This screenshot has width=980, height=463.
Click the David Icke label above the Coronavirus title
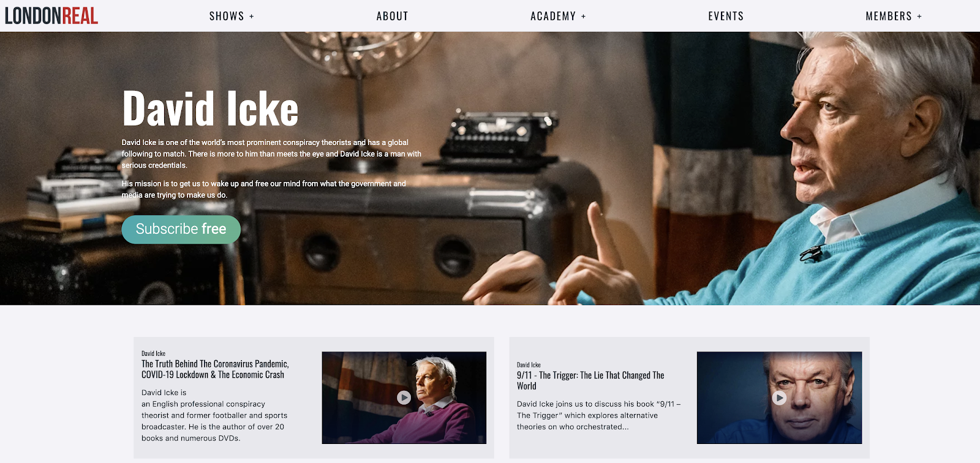click(x=153, y=353)
